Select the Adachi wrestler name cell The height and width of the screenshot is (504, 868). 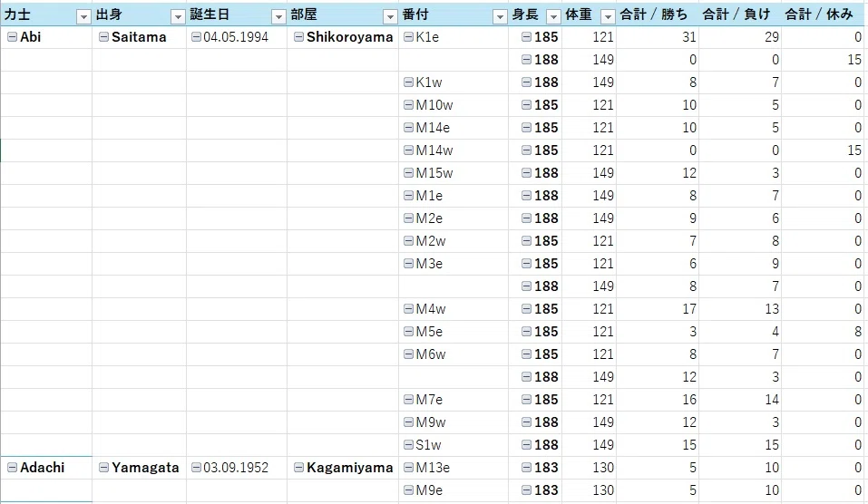coord(46,468)
